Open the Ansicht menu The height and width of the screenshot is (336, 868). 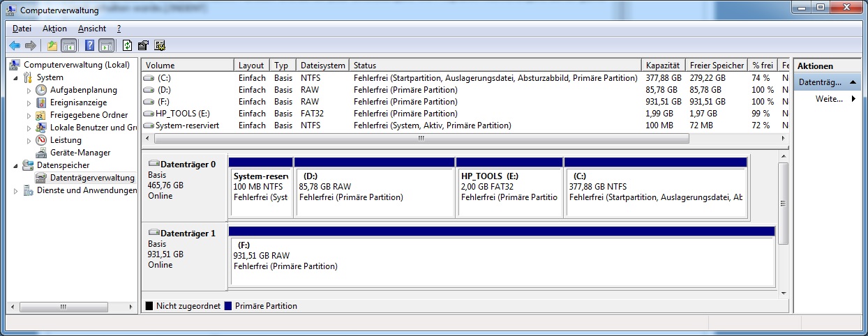tap(92, 29)
